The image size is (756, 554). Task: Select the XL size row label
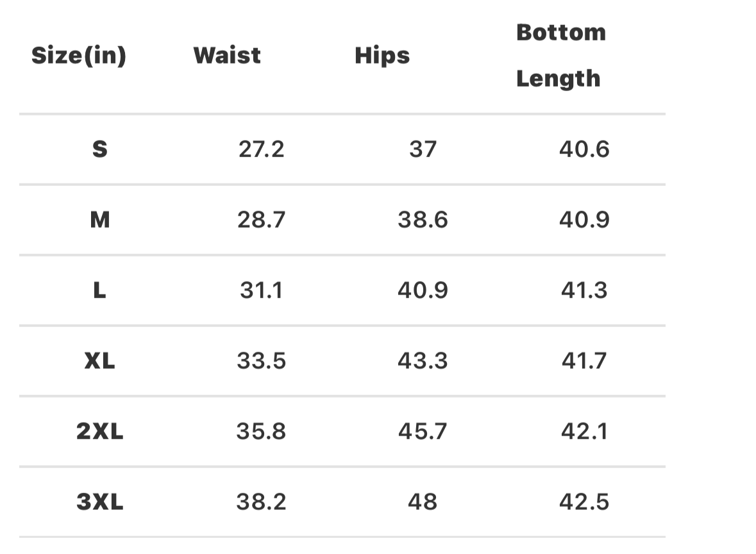100,361
